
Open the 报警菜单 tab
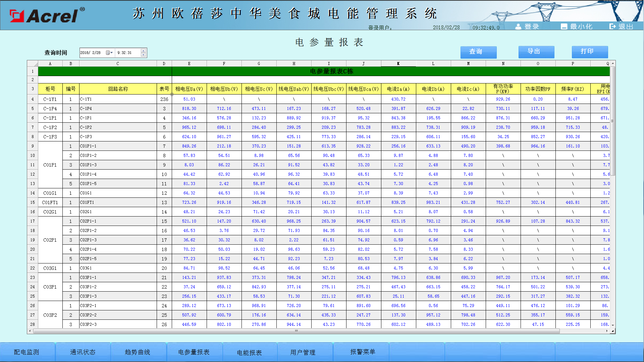click(363, 352)
